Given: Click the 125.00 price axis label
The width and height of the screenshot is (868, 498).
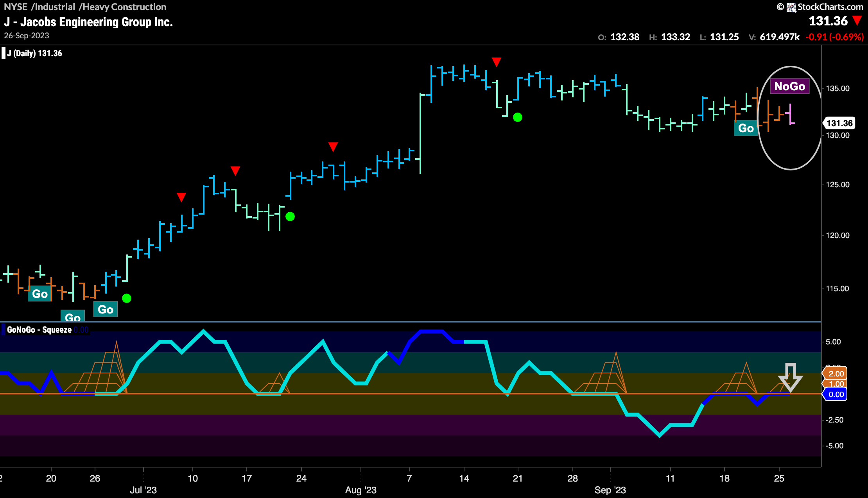Looking at the screenshot, I should pyautogui.click(x=838, y=185).
